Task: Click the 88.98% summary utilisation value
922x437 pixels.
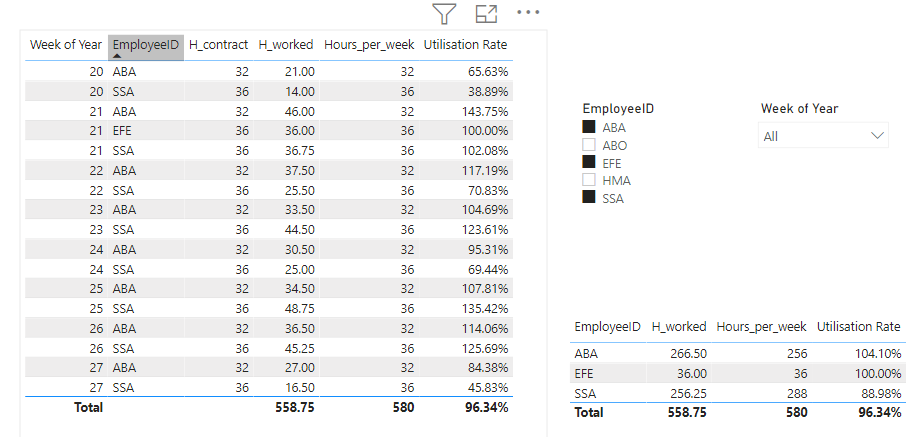Action: pos(881,393)
